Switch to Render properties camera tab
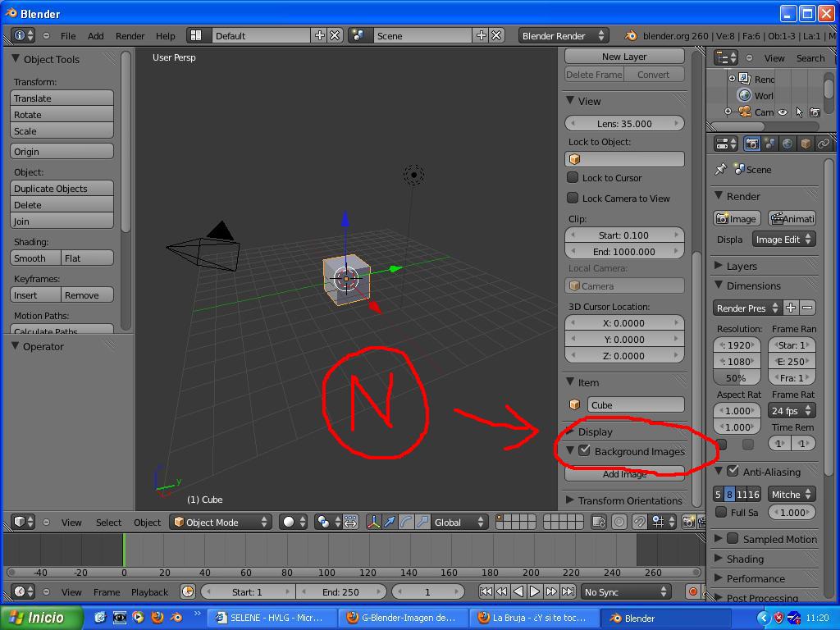Viewport: 840px width, 630px height. pyautogui.click(x=751, y=143)
